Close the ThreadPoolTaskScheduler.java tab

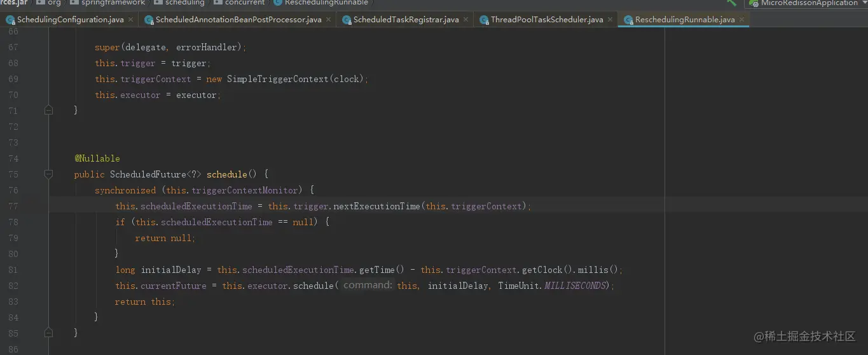[x=610, y=20]
